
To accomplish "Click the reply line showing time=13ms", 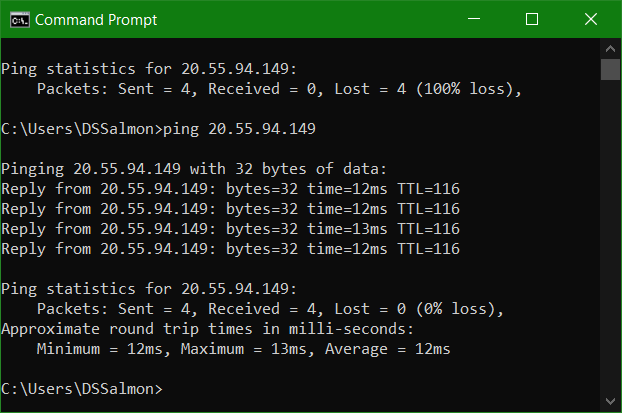I will [x=230, y=229].
